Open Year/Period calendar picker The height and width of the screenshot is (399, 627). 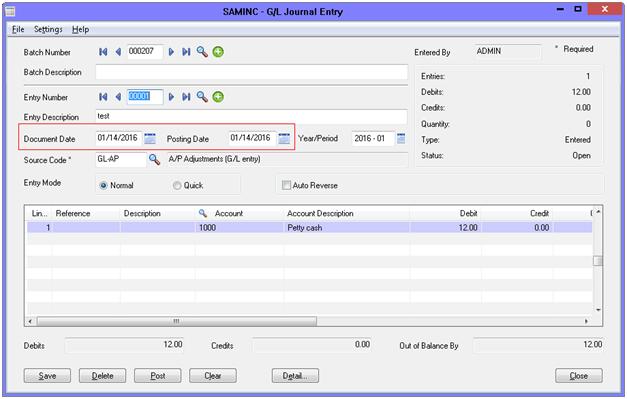tap(401, 138)
